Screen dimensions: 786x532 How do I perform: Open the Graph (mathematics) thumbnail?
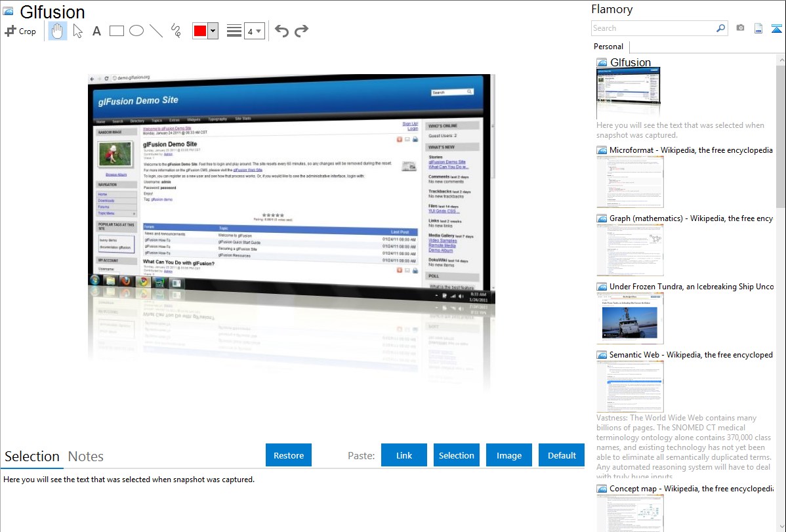click(x=630, y=250)
